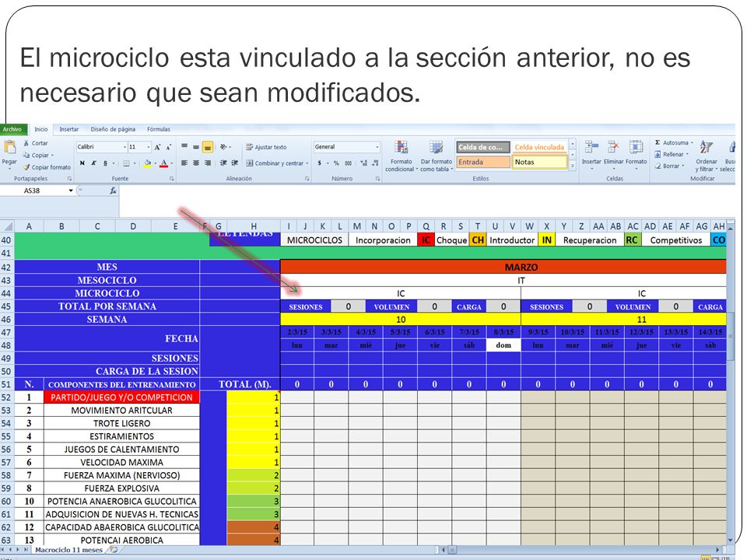Expand the cell styles gallery
747x560 pixels.
[x=573, y=166]
